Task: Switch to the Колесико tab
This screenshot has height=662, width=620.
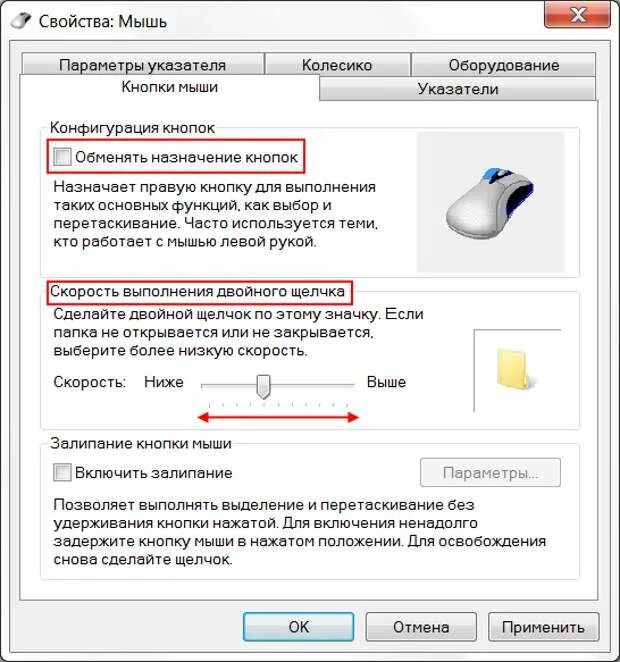Action: pyautogui.click(x=337, y=65)
